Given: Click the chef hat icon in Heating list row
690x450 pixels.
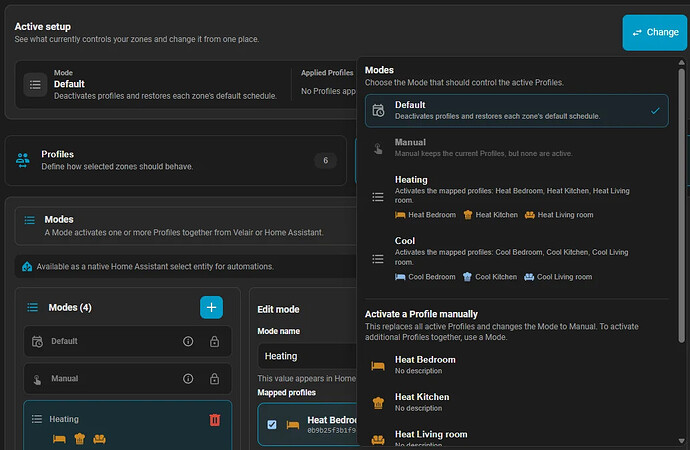Looking at the screenshot, I should (x=80, y=439).
